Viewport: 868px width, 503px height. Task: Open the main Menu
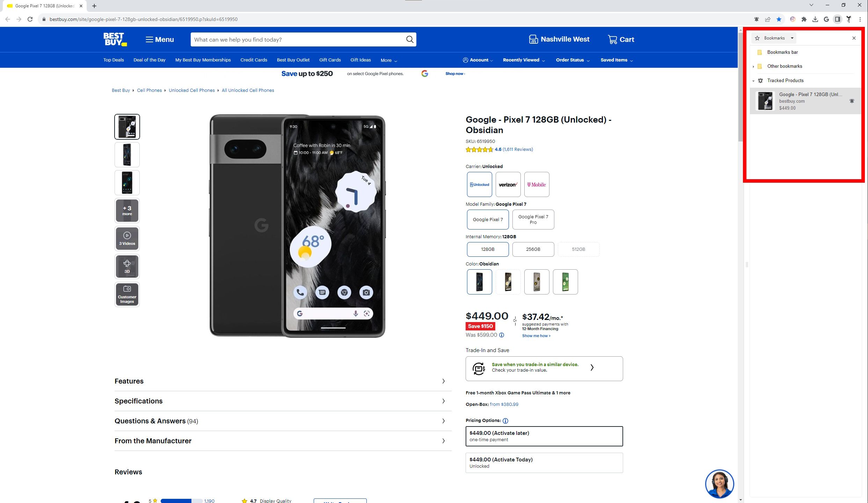pos(160,39)
